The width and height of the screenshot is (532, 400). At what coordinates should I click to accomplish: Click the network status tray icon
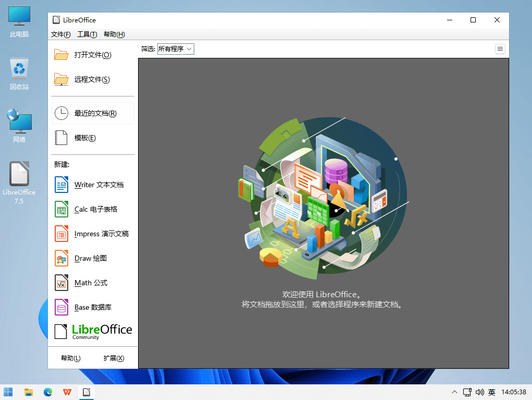(x=467, y=392)
